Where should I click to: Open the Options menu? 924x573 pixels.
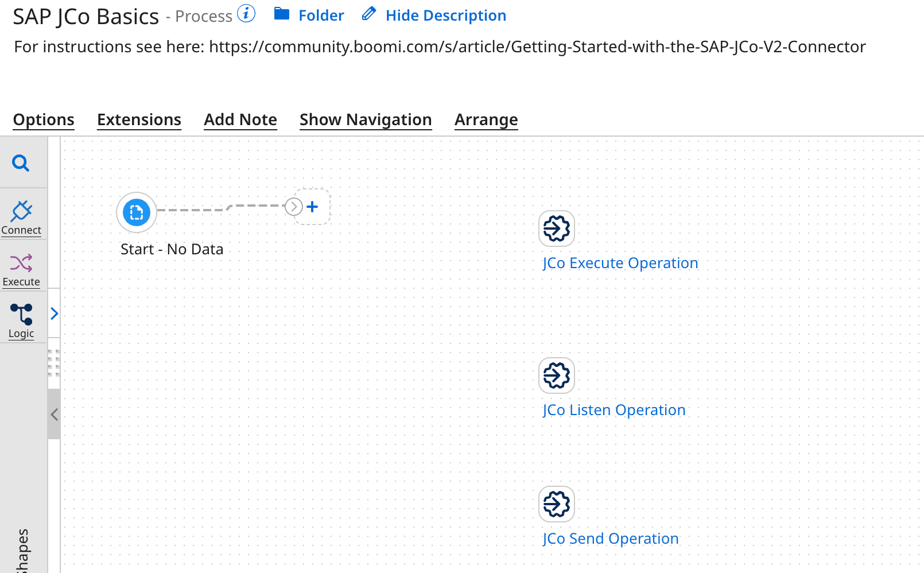pos(43,119)
